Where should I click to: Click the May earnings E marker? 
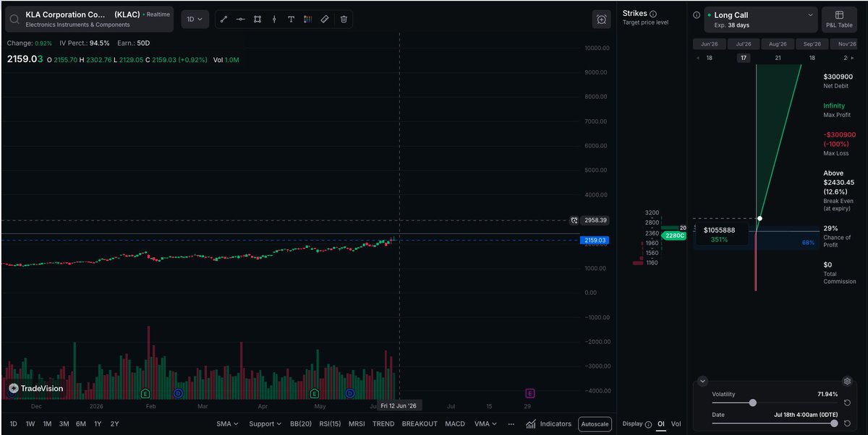(x=314, y=393)
